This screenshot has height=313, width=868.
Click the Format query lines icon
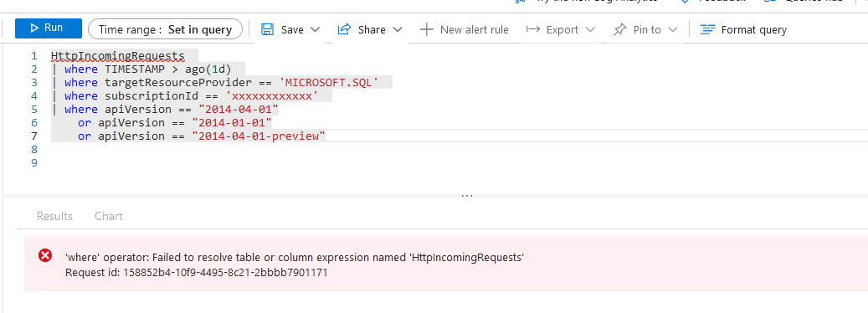[707, 29]
